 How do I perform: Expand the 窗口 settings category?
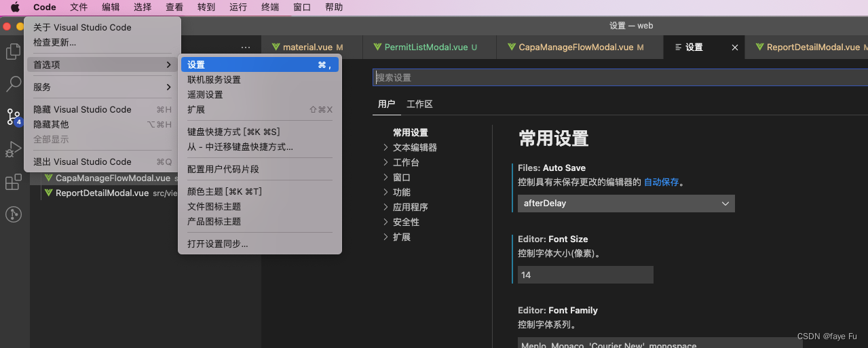385,177
